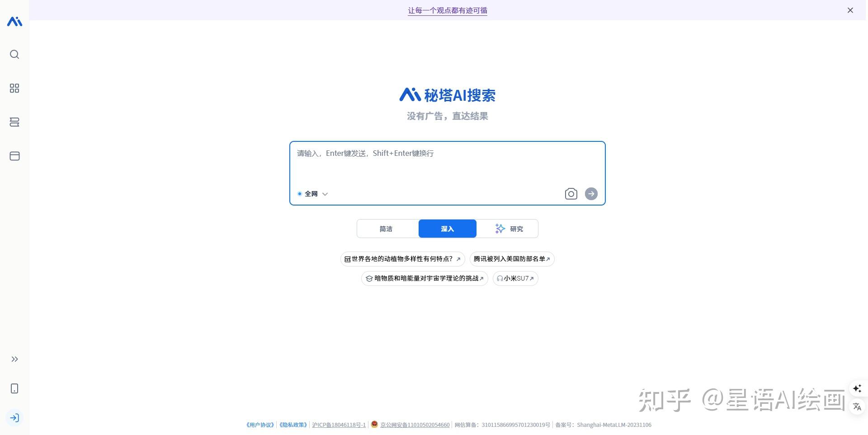
Task: Click the 网信算备 registration number text
Action: point(502,425)
